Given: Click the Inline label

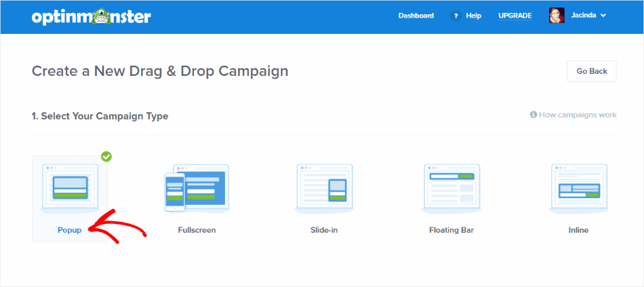Looking at the screenshot, I should [x=579, y=230].
